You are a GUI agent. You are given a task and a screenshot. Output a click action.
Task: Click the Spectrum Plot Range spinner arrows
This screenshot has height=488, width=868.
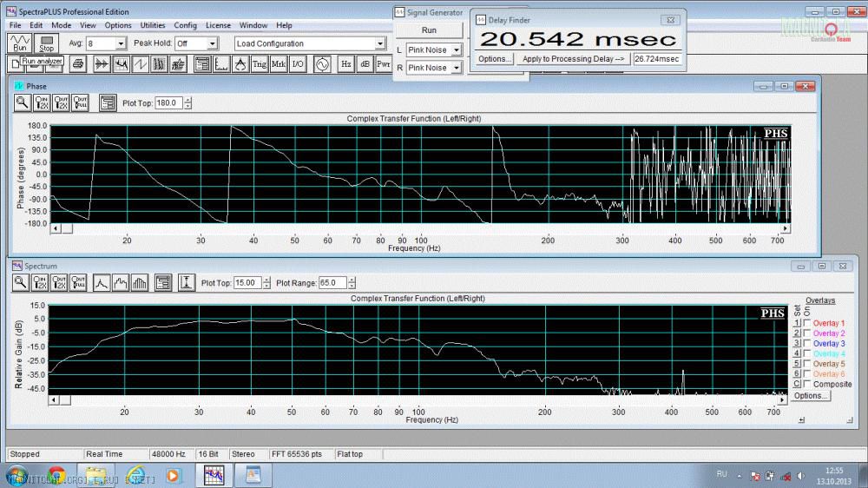(352, 283)
